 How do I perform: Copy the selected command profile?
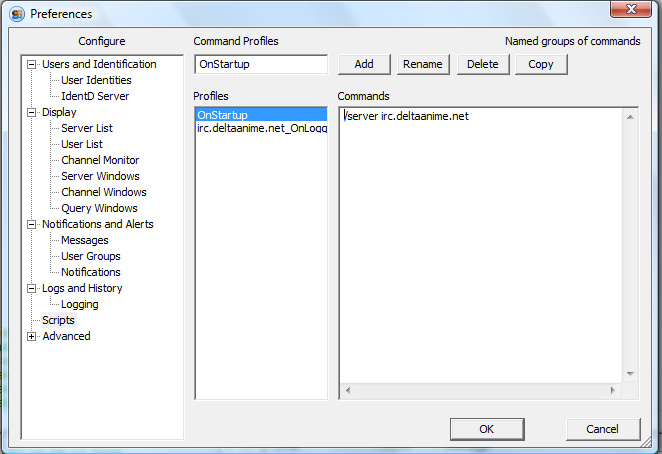541,64
